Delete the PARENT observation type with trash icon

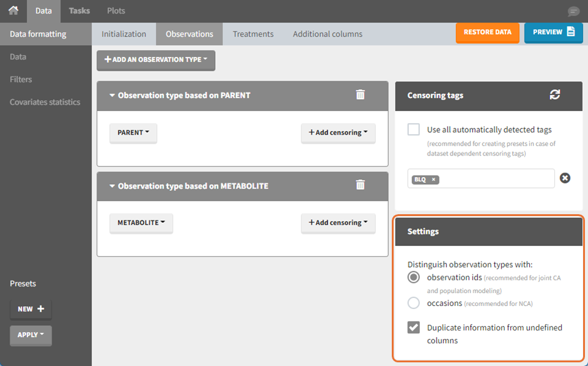(361, 95)
